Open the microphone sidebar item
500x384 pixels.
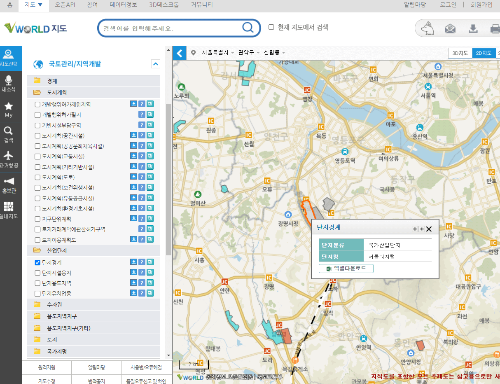tap(9, 83)
